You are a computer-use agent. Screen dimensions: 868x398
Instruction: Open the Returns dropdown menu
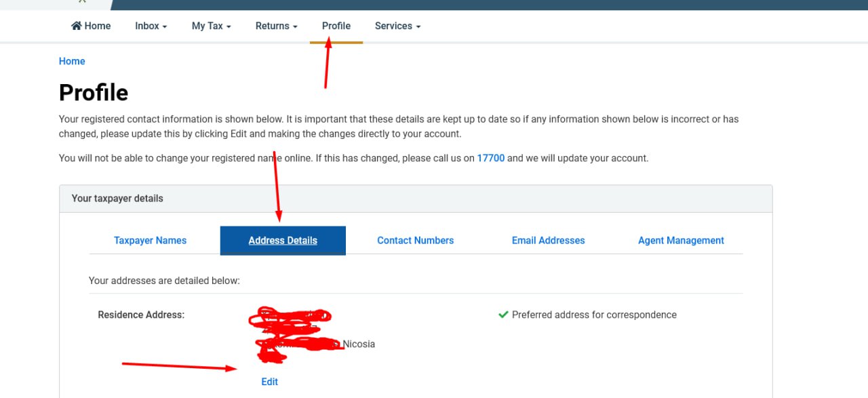tap(276, 26)
